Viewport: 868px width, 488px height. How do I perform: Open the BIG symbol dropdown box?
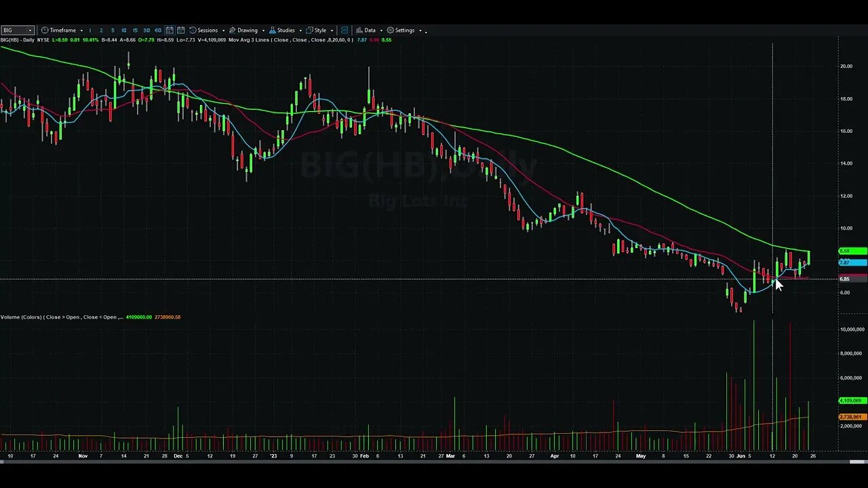pos(17,30)
